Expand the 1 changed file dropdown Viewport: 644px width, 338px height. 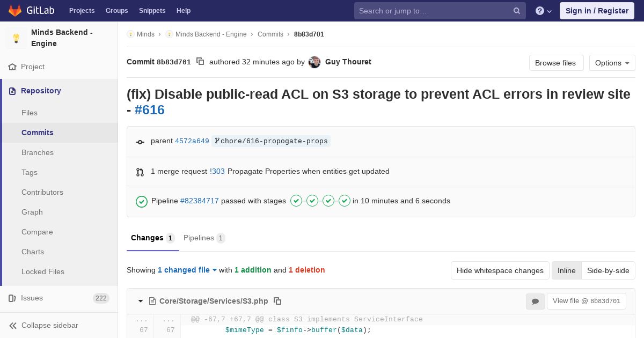coord(187,270)
